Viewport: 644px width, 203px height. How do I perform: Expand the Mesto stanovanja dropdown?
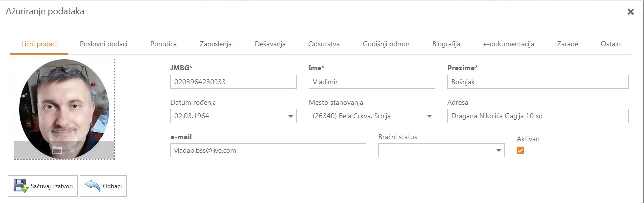(x=429, y=116)
